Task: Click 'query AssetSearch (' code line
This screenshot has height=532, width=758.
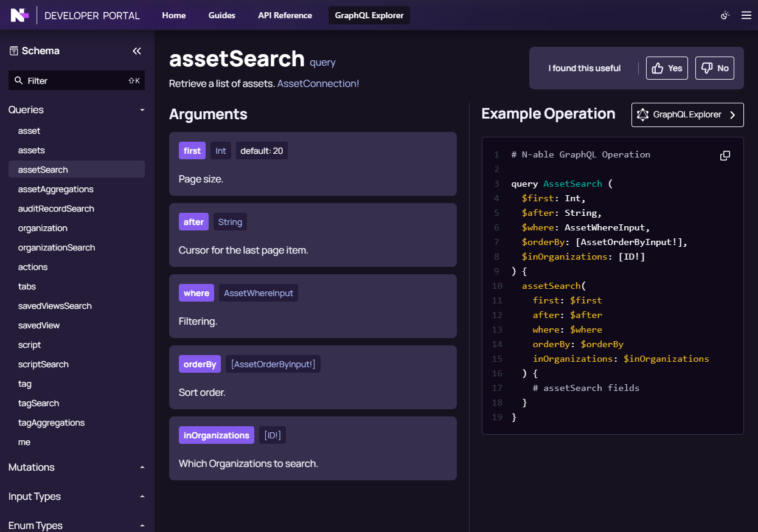Action: pos(562,184)
